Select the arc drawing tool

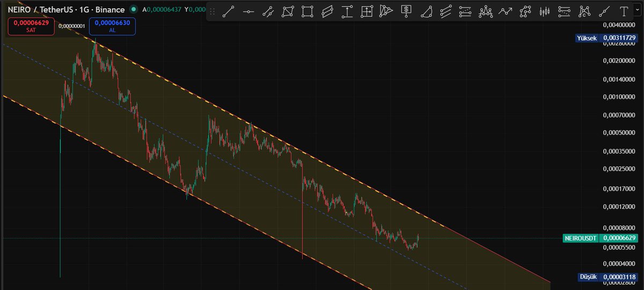click(x=427, y=11)
